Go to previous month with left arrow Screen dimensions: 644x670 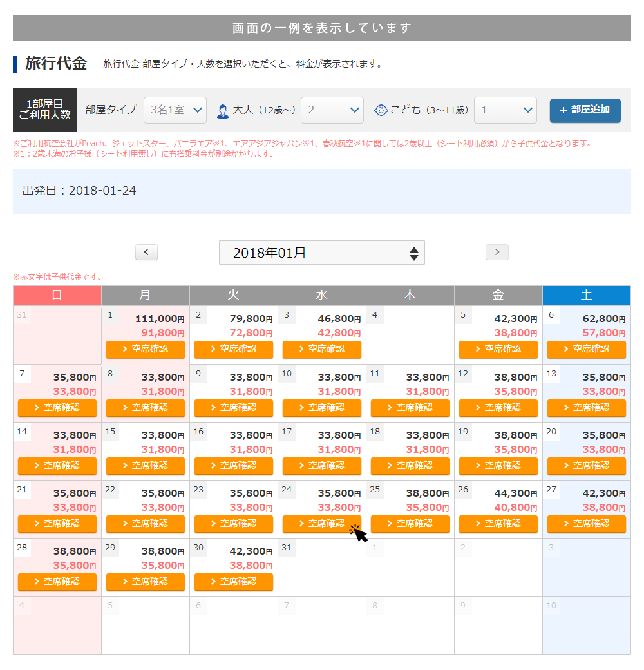pyautogui.click(x=146, y=253)
